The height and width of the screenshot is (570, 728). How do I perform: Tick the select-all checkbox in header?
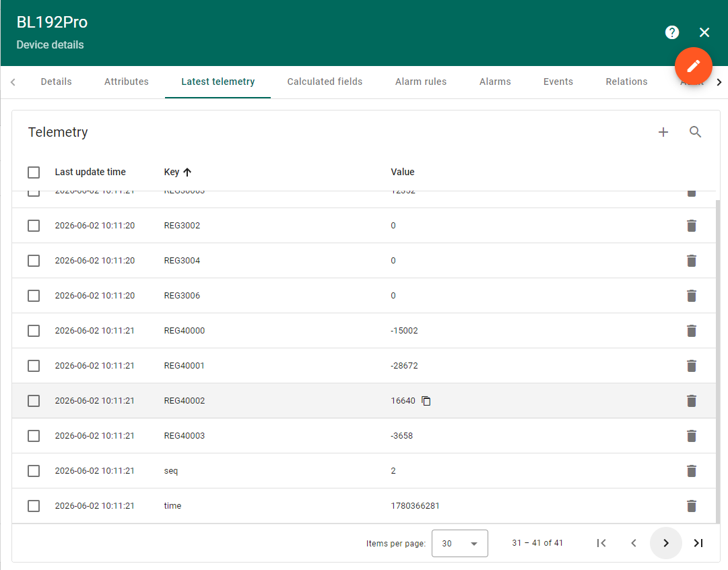coord(34,172)
